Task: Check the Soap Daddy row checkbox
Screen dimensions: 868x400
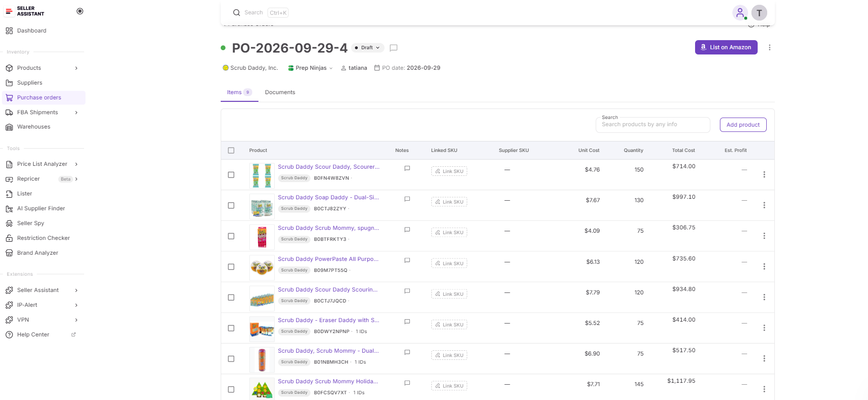Action: click(231, 205)
